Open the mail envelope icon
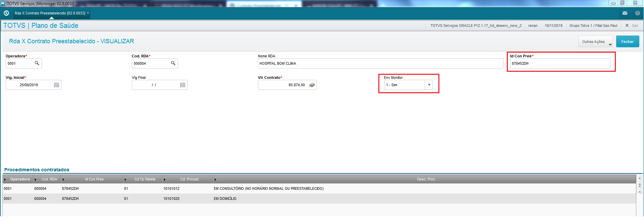Image resolution: width=644 pixels, height=221 pixels. pos(625,13)
